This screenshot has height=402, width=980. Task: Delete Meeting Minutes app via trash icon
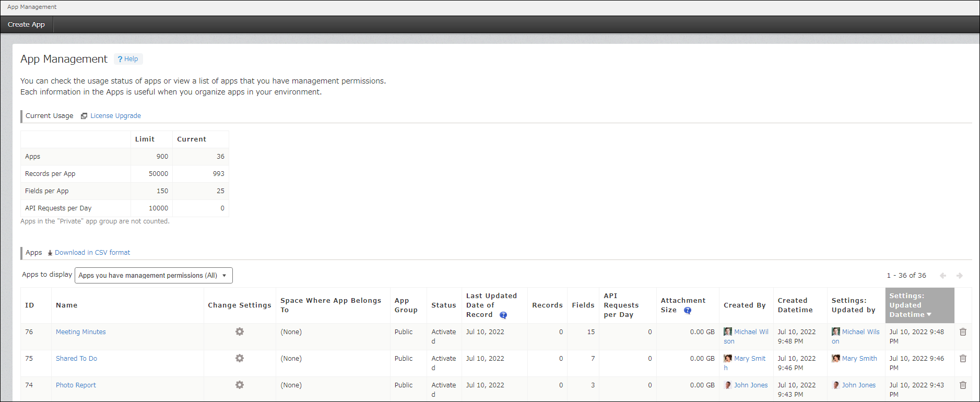pos(963,332)
